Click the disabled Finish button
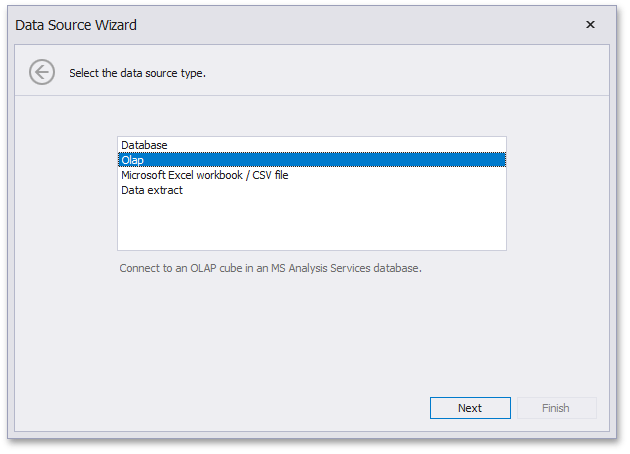Image resolution: width=630 pixels, height=454 pixels. point(556,408)
